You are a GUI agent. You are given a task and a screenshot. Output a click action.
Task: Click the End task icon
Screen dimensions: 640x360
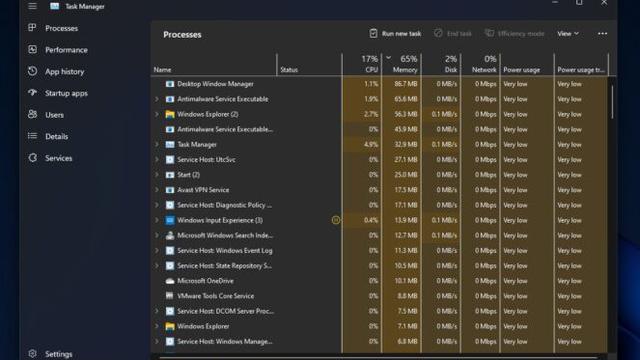click(438, 33)
